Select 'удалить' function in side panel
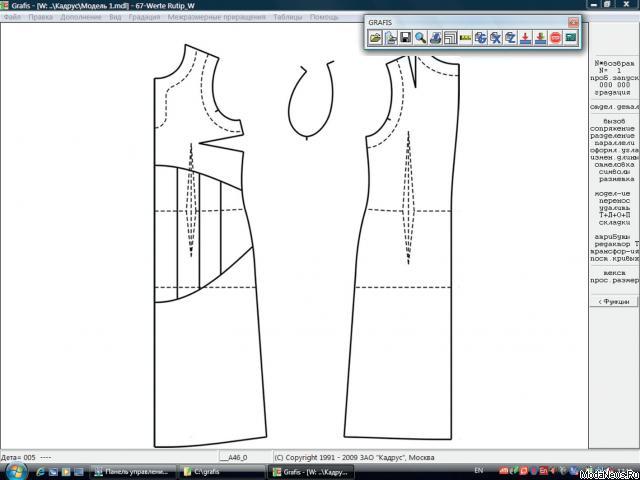This screenshot has width=640, height=480. (614, 208)
